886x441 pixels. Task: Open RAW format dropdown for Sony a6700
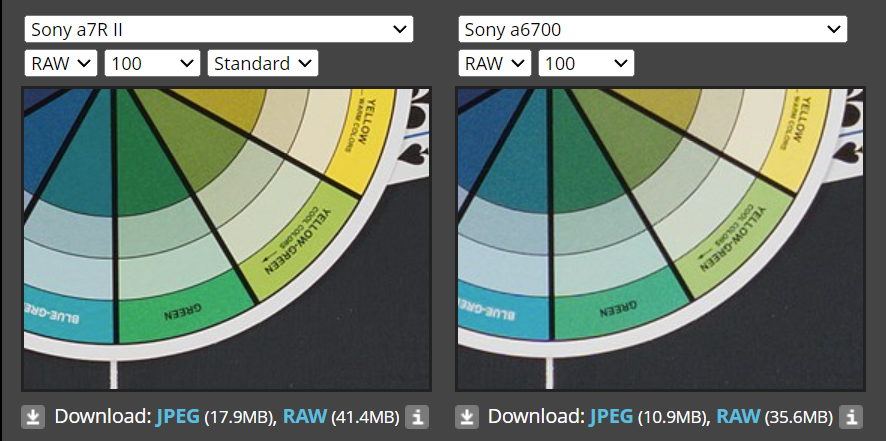(x=494, y=64)
